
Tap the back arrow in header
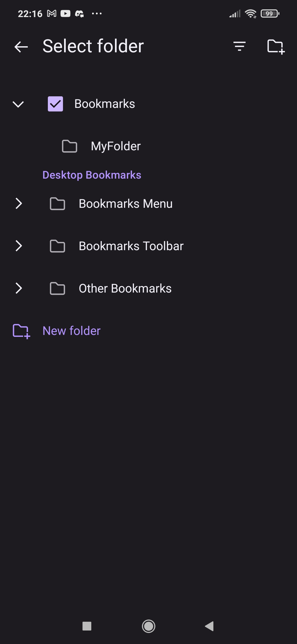pyautogui.click(x=21, y=47)
